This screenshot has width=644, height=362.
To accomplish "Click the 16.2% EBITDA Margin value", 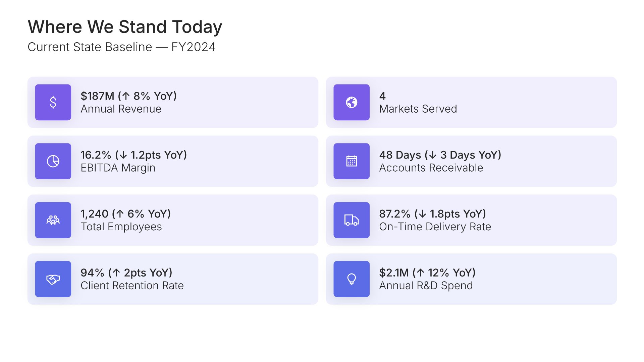I will click(133, 155).
